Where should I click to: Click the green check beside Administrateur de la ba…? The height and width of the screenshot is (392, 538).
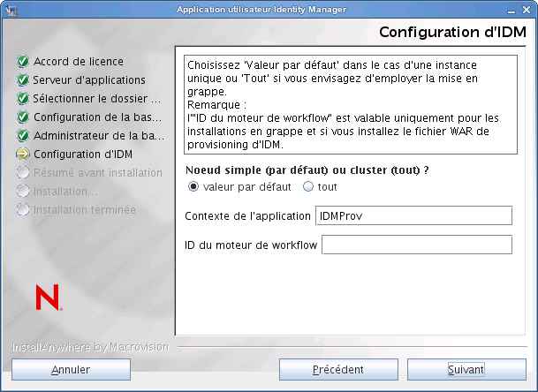(23, 135)
